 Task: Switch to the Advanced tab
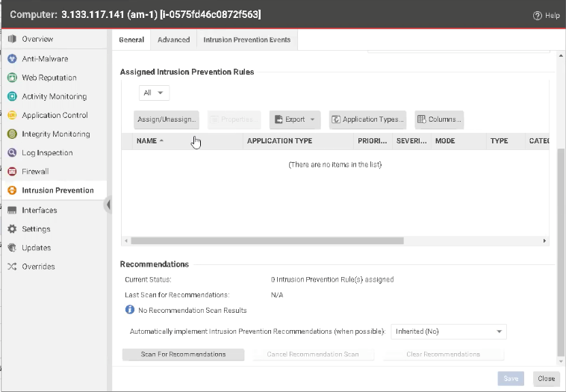pyautogui.click(x=173, y=40)
